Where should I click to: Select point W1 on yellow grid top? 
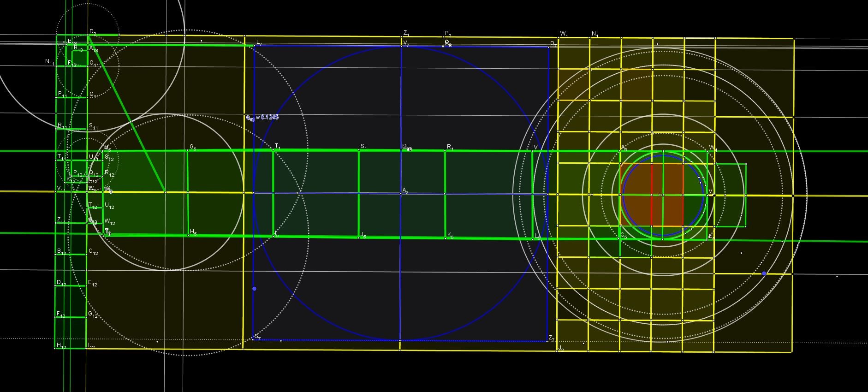[558, 38]
